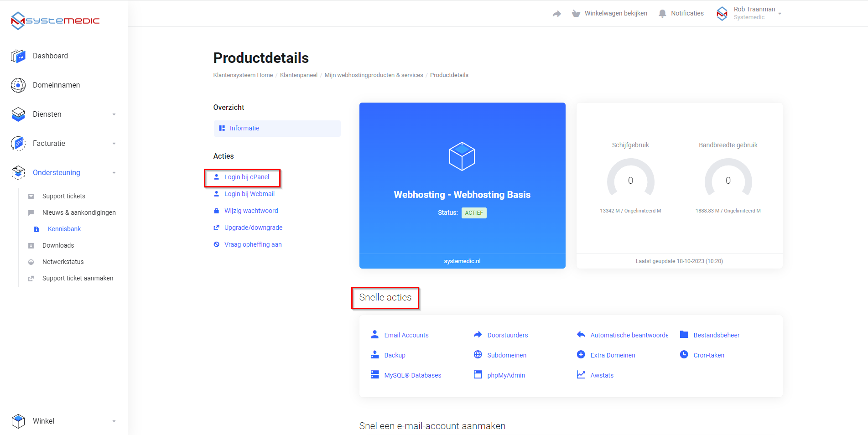Open Domeinnamen in the sidebar
This screenshot has height=435, width=868.
click(x=56, y=85)
